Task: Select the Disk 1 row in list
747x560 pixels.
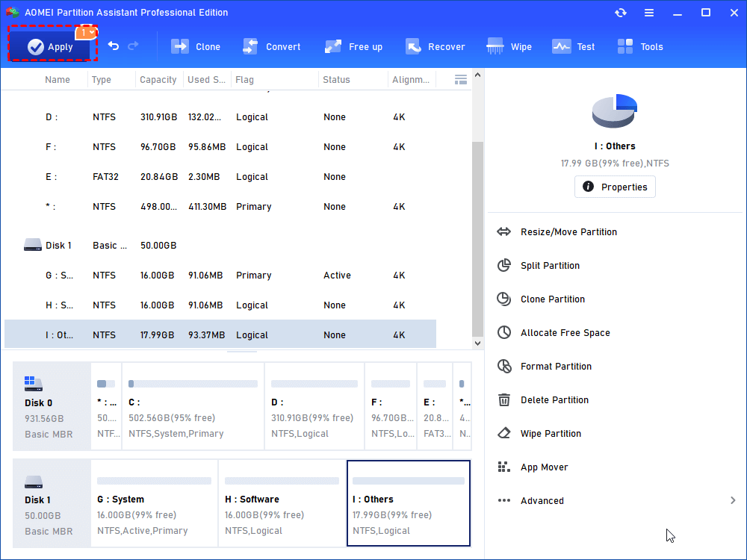Action: [220, 245]
